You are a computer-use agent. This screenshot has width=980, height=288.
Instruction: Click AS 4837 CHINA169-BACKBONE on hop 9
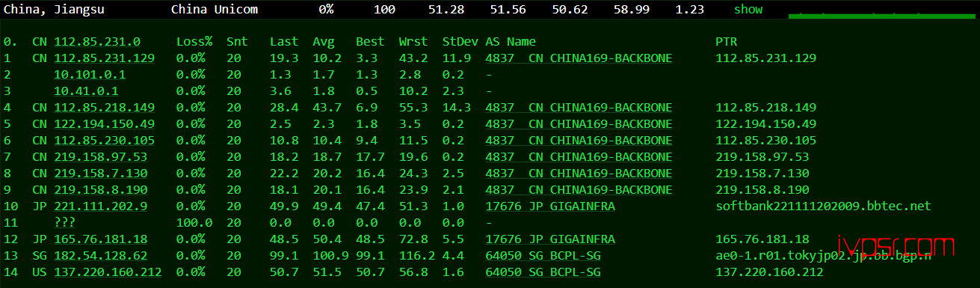579,190
